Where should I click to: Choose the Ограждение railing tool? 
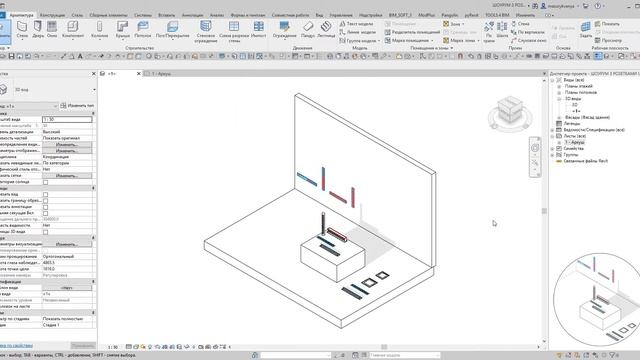point(284,29)
